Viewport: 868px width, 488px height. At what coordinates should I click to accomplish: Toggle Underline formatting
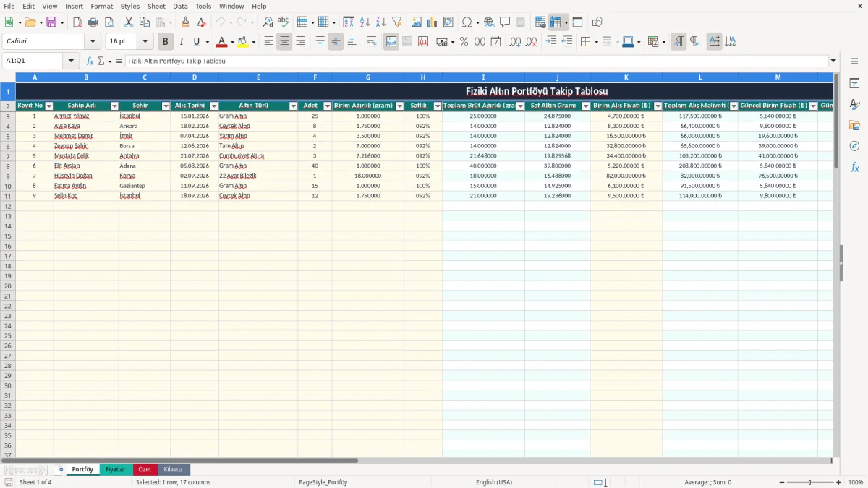coord(197,42)
